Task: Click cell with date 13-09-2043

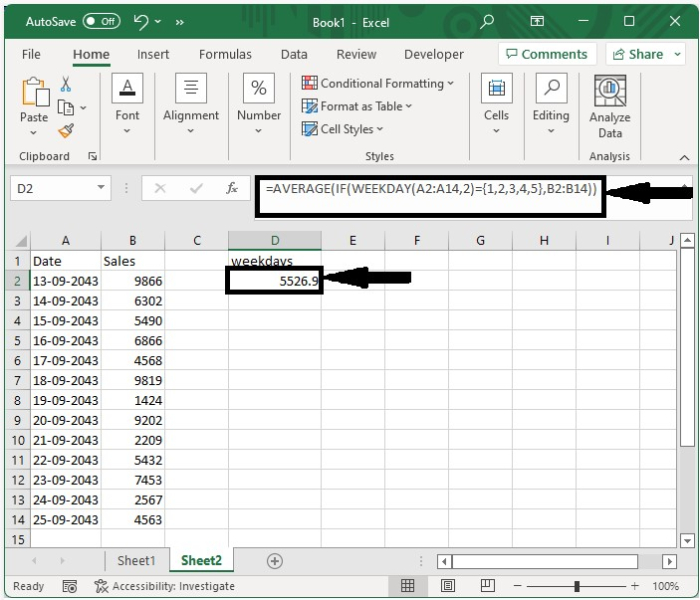Action: (66, 281)
